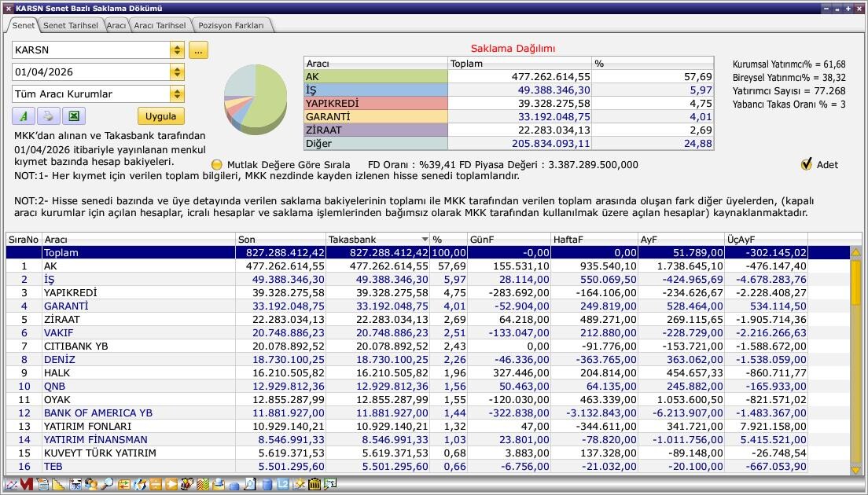Toggle the Adet checkbox
Image resolution: width=868 pixels, height=495 pixels.
tap(806, 164)
